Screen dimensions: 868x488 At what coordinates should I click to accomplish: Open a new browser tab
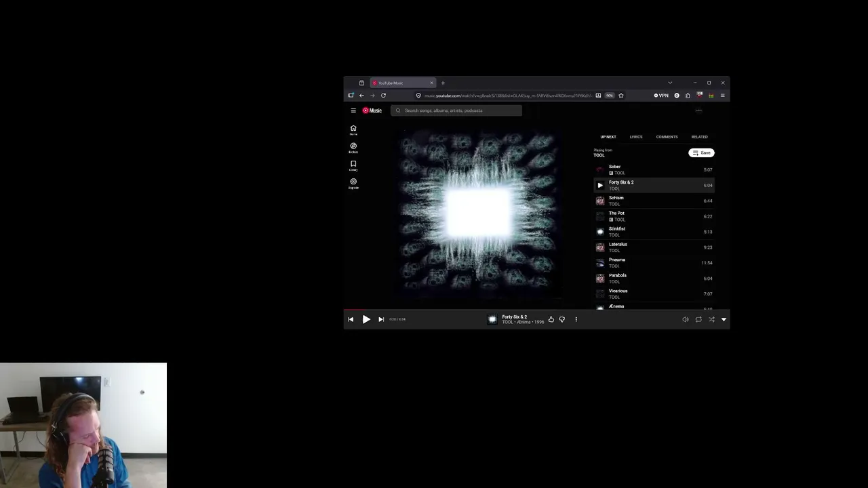443,83
